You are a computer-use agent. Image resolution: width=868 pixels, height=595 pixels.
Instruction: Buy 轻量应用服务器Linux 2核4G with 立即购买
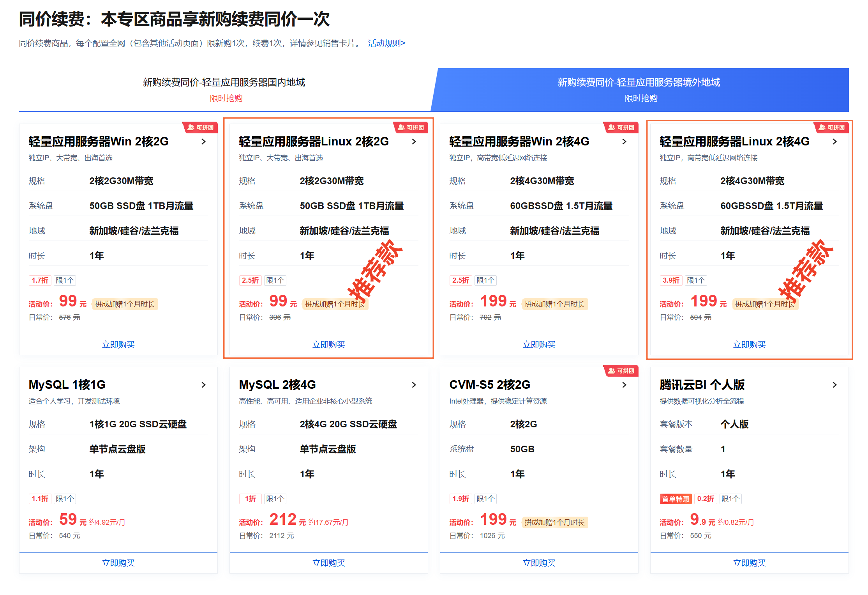(x=750, y=345)
